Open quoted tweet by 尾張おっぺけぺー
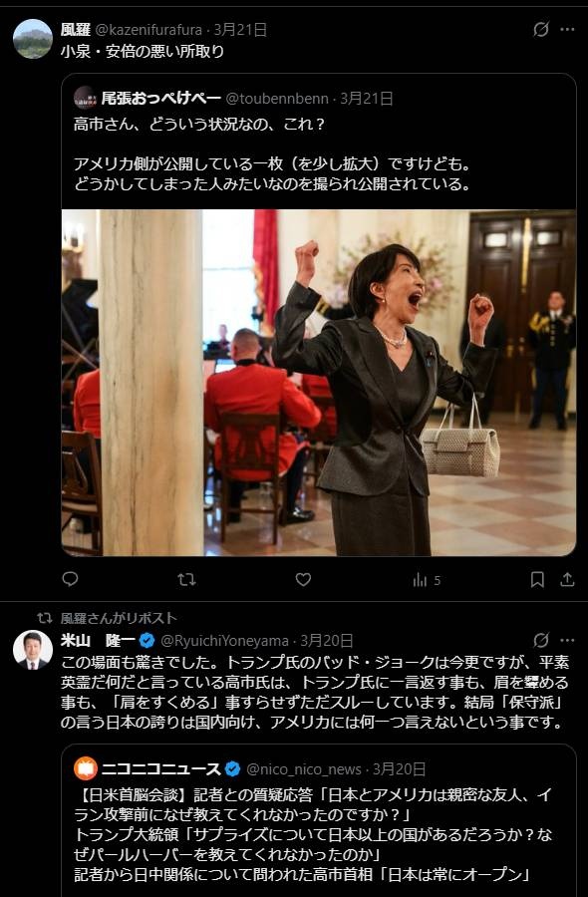 [x=319, y=141]
